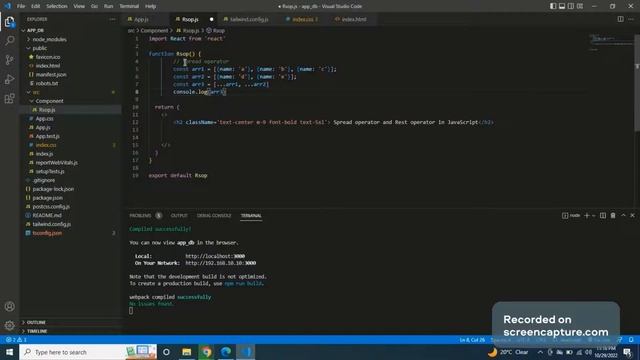Expand the node_modules folder

click(50, 40)
